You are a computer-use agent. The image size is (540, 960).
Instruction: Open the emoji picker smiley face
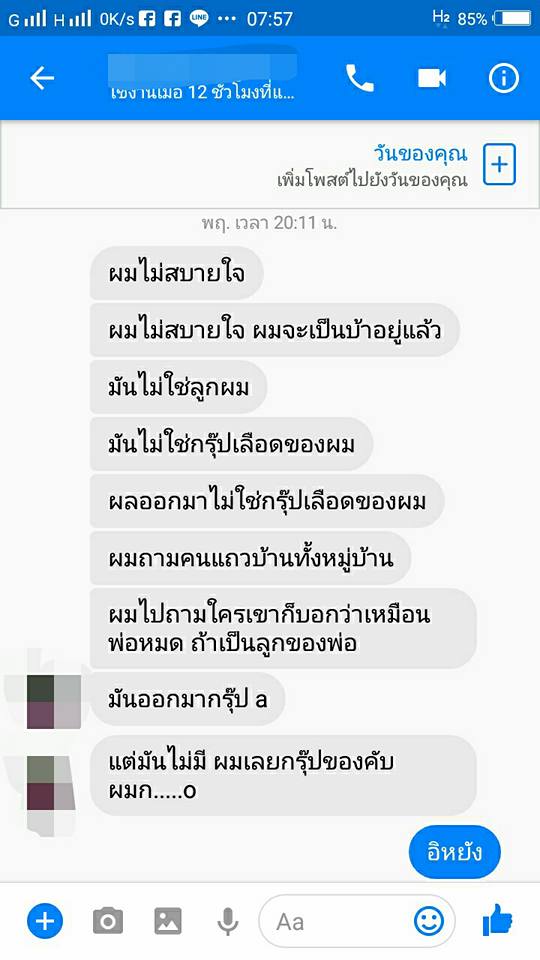pyautogui.click(x=429, y=920)
